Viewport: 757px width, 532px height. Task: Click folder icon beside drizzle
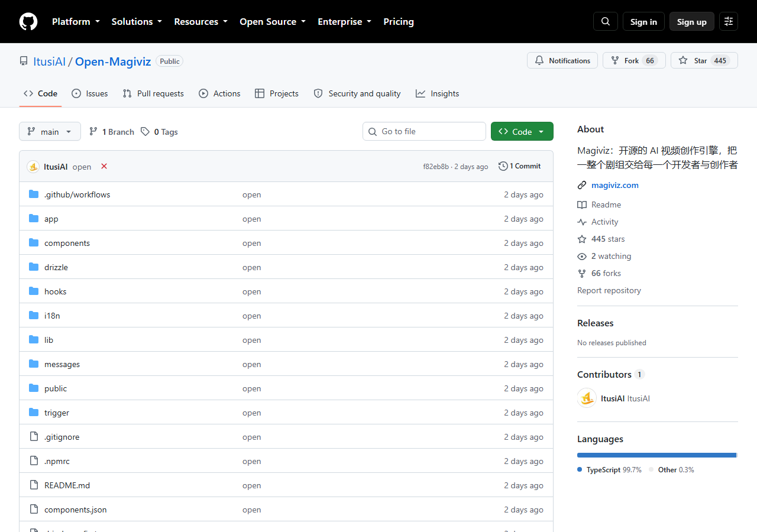pyautogui.click(x=34, y=267)
